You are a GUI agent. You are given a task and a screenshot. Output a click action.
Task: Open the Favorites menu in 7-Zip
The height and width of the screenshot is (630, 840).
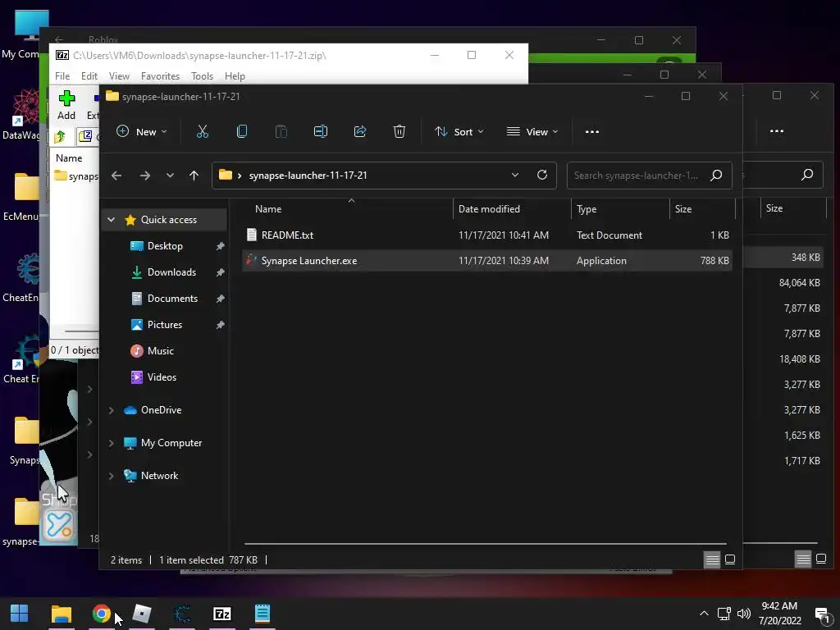pos(160,76)
